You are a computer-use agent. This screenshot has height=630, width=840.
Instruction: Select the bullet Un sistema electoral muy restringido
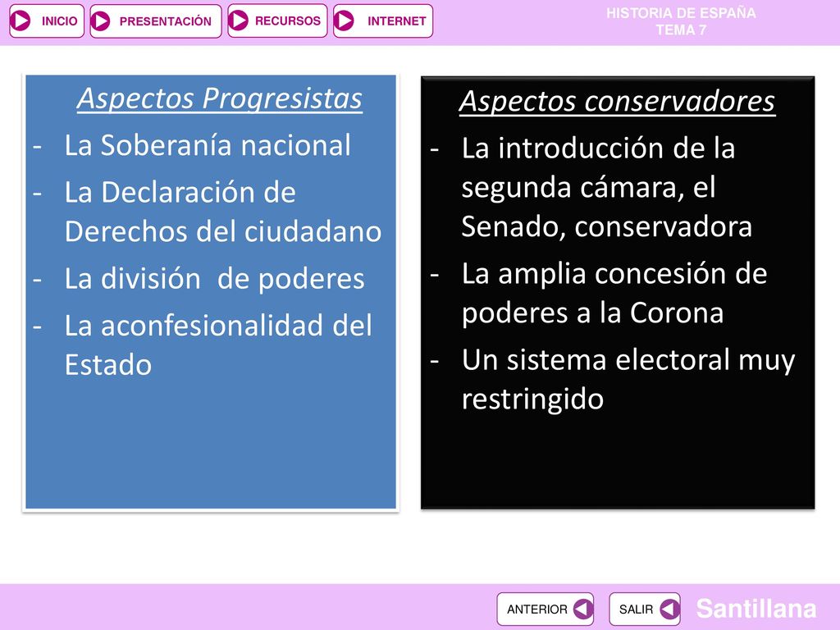tap(628, 379)
